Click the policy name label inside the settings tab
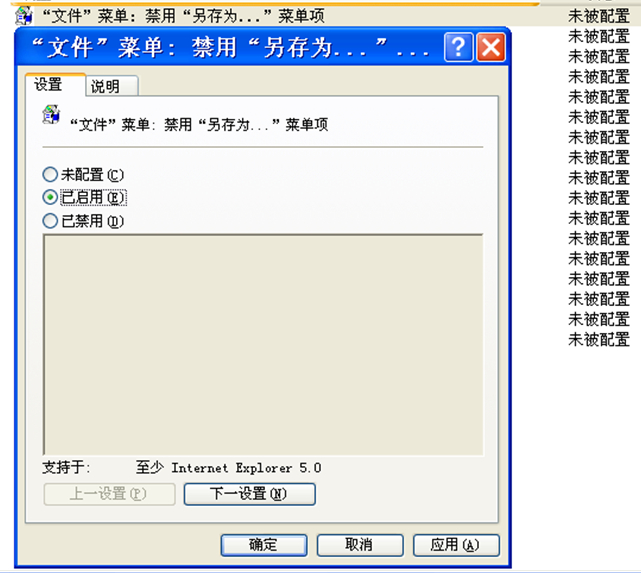The height and width of the screenshot is (573, 641). 199,125
